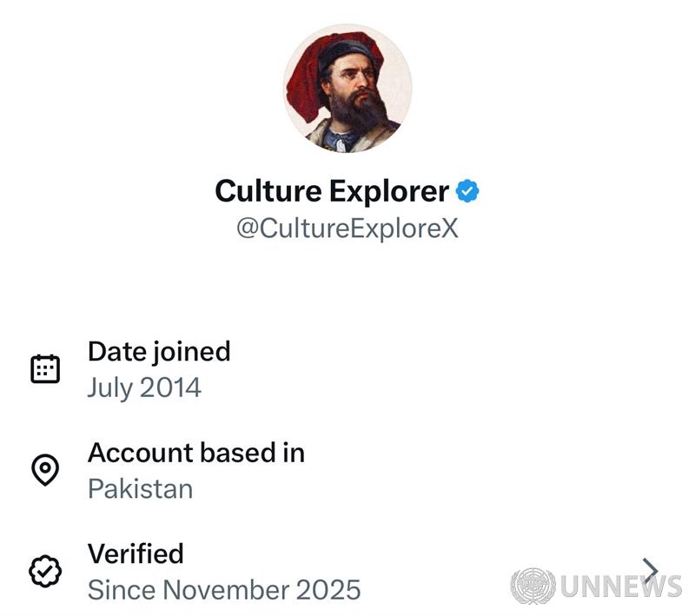Click the location pin icon

(x=45, y=470)
